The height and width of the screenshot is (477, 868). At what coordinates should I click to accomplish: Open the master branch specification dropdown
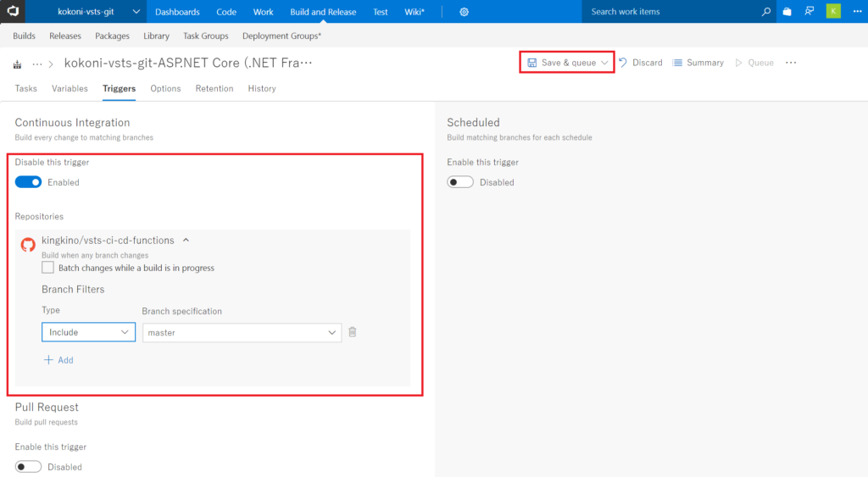point(242,332)
